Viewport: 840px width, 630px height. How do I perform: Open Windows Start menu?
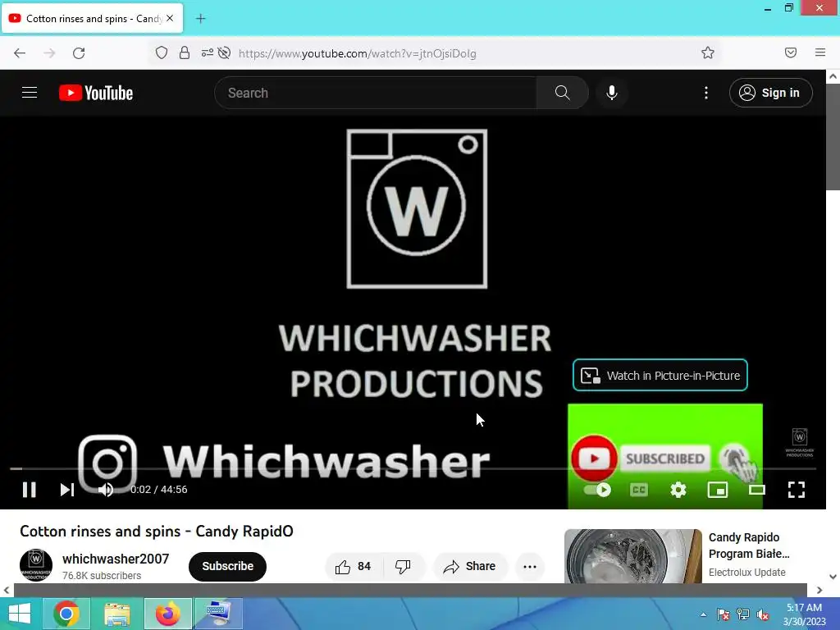tap(20, 614)
